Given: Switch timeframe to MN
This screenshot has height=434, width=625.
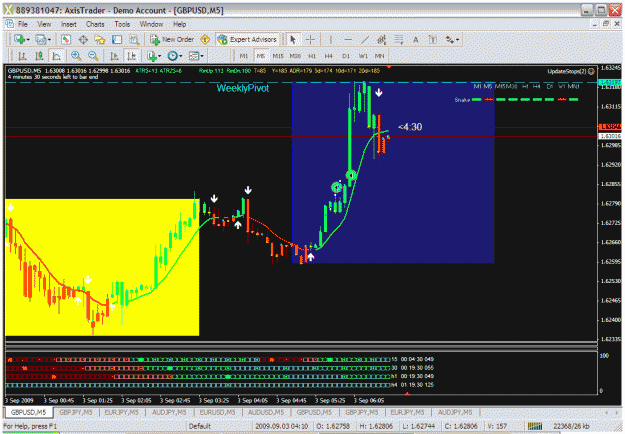Looking at the screenshot, I should coord(379,56).
